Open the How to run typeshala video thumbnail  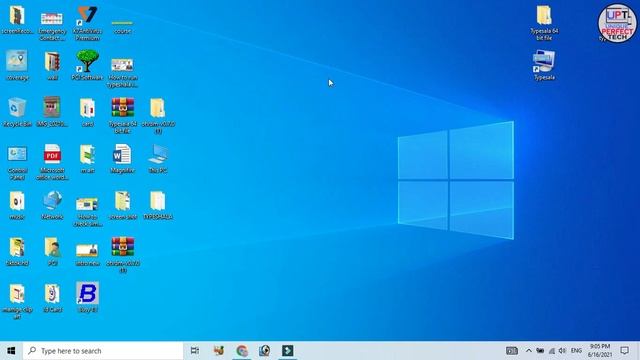(122, 73)
